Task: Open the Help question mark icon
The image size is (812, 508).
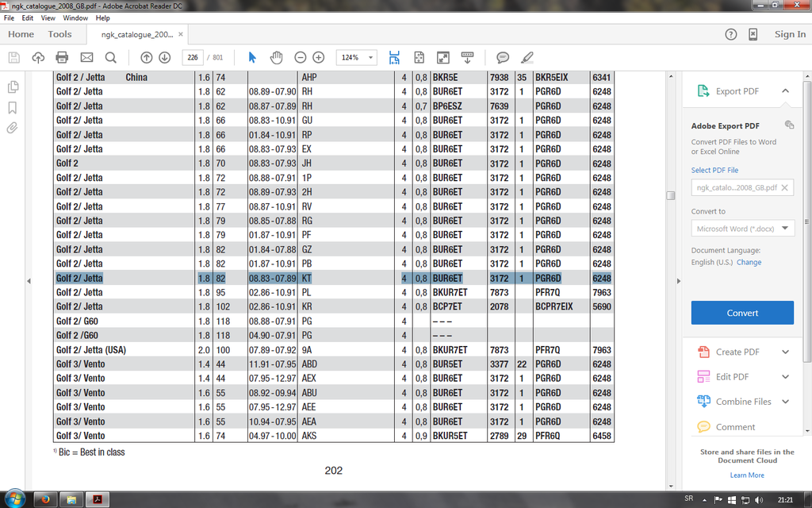Action: click(x=730, y=34)
